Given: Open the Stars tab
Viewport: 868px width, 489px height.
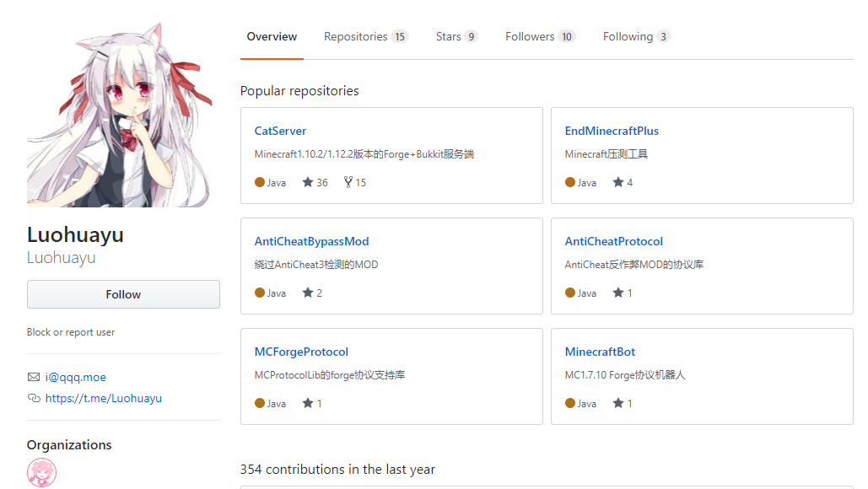Looking at the screenshot, I should click(x=456, y=36).
